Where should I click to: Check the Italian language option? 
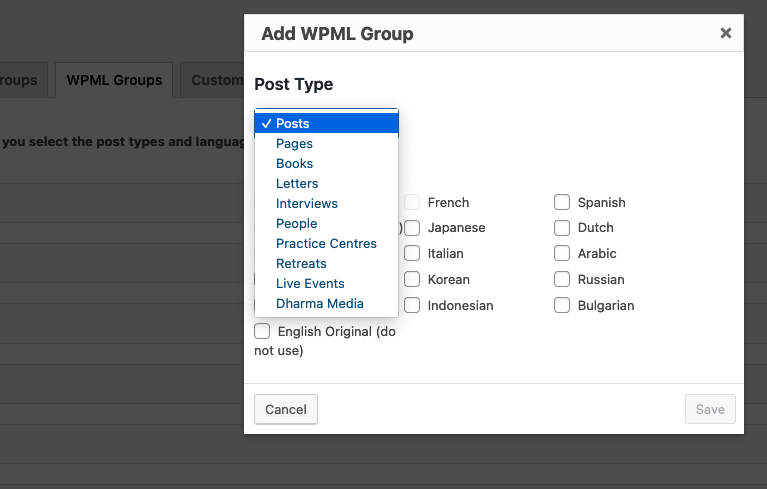[x=412, y=253]
